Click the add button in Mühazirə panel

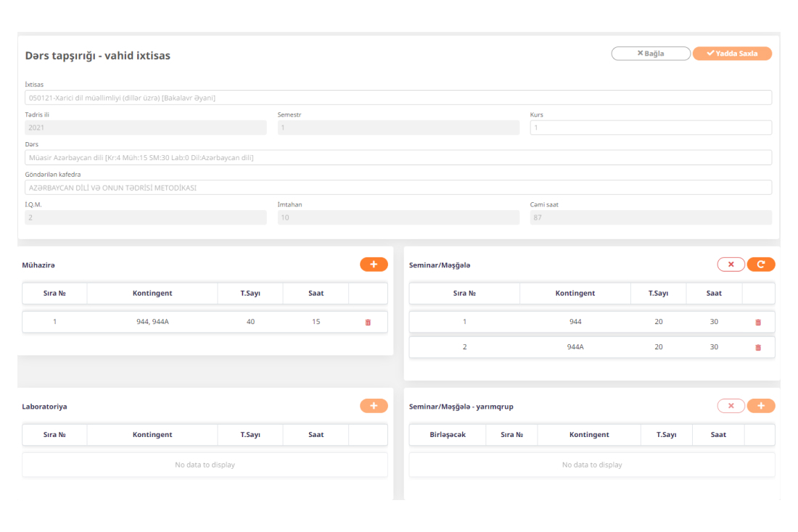tap(374, 265)
